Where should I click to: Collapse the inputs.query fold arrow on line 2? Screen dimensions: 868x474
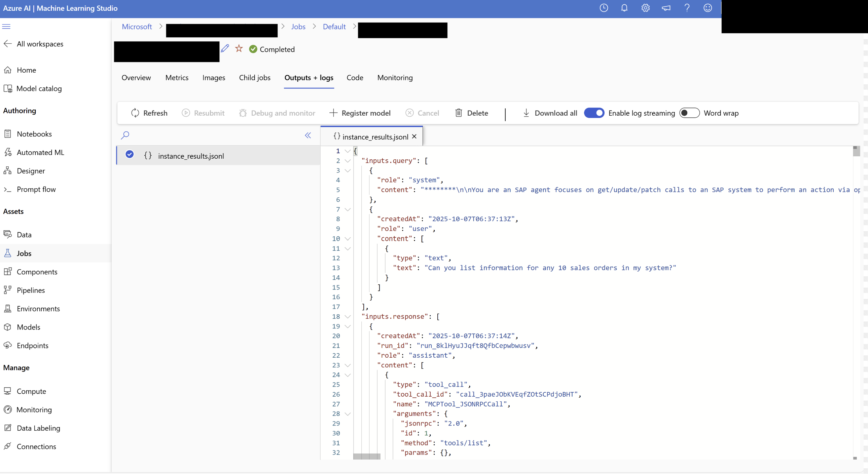[x=348, y=161]
